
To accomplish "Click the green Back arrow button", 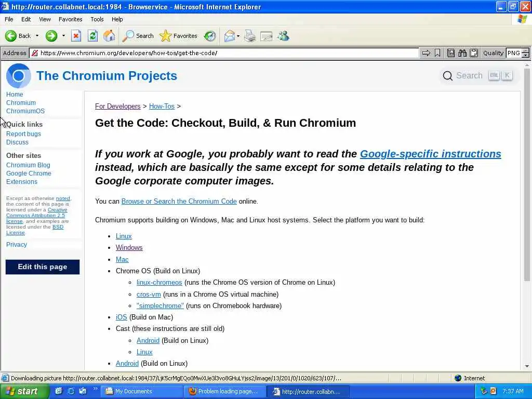I will (11, 36).
